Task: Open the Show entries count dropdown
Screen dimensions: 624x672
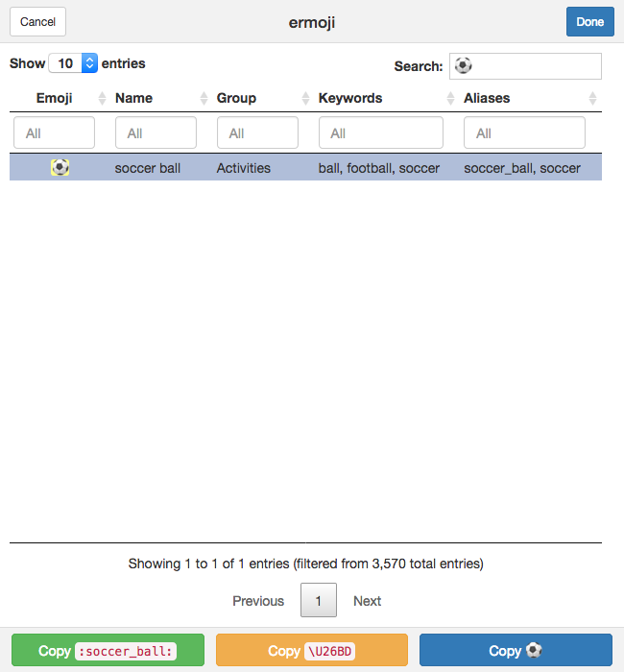Action: pos(73,63)
